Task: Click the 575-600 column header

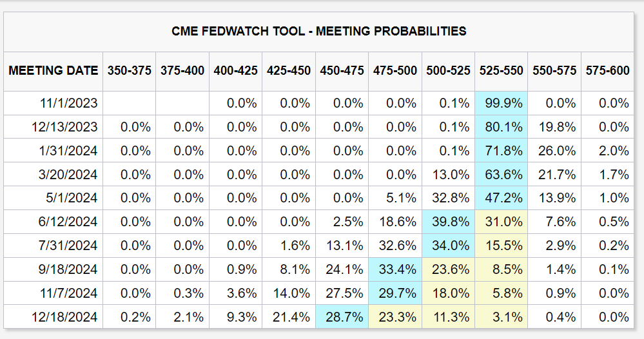Action: click(x=608, y=70)
